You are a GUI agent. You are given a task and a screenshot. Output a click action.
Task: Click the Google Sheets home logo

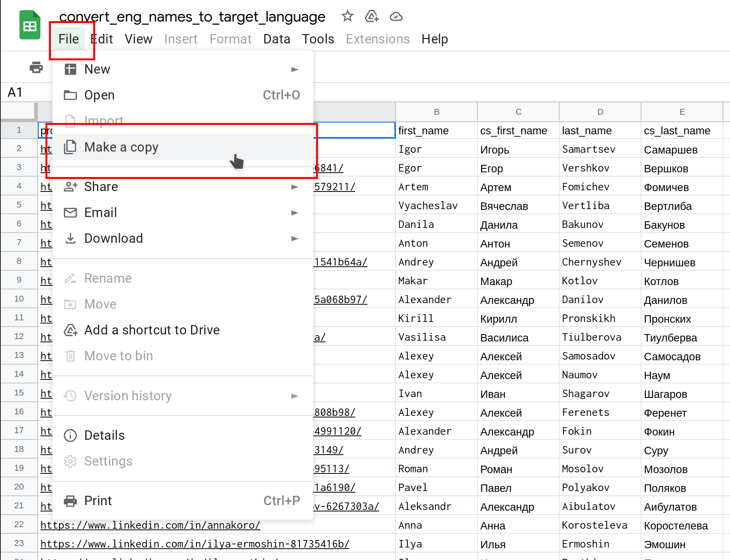[x=30, y=25]
